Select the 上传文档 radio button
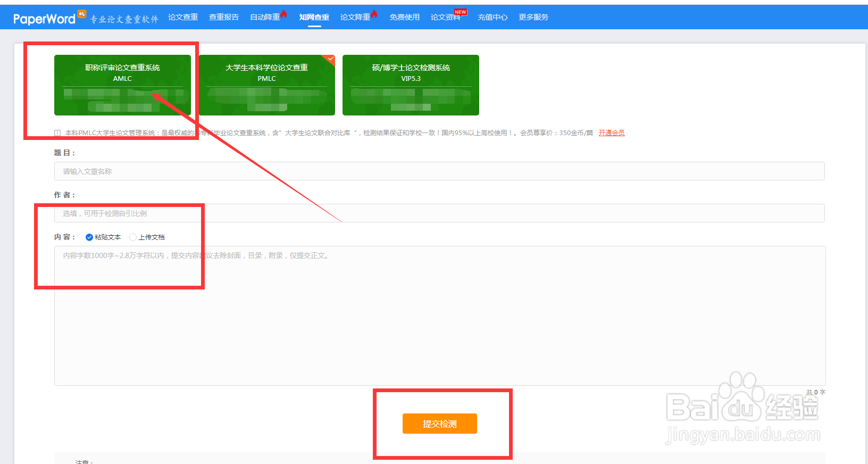This screenshot has height=464, width=868. (133, 237)
